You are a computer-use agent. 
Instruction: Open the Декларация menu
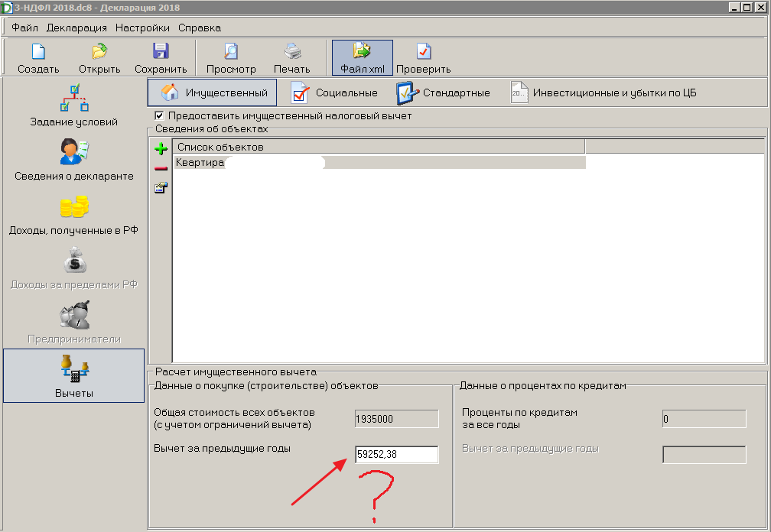click(x=76, y=28)
